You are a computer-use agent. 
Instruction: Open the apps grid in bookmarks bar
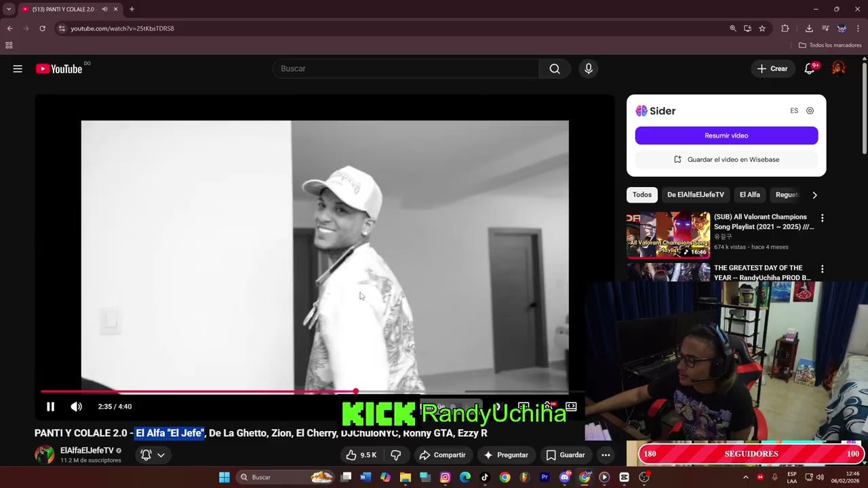coord(9,45)
